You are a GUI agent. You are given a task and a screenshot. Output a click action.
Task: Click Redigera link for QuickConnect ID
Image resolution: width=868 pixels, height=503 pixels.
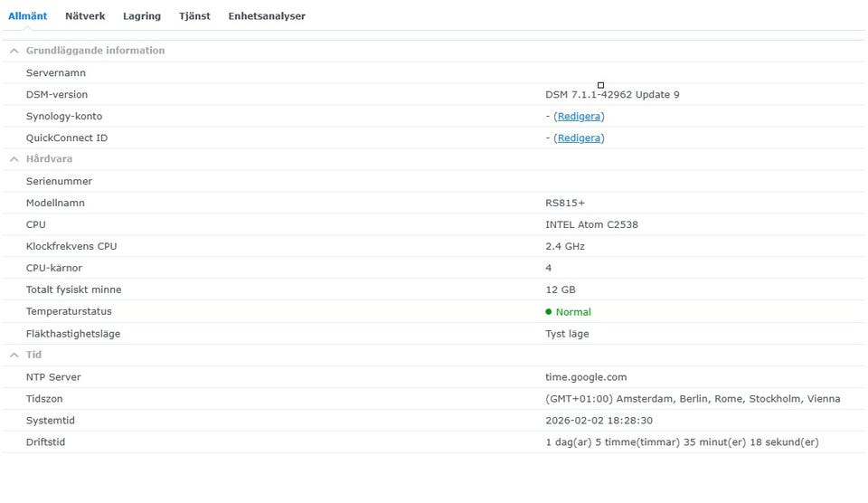[579, 138]
